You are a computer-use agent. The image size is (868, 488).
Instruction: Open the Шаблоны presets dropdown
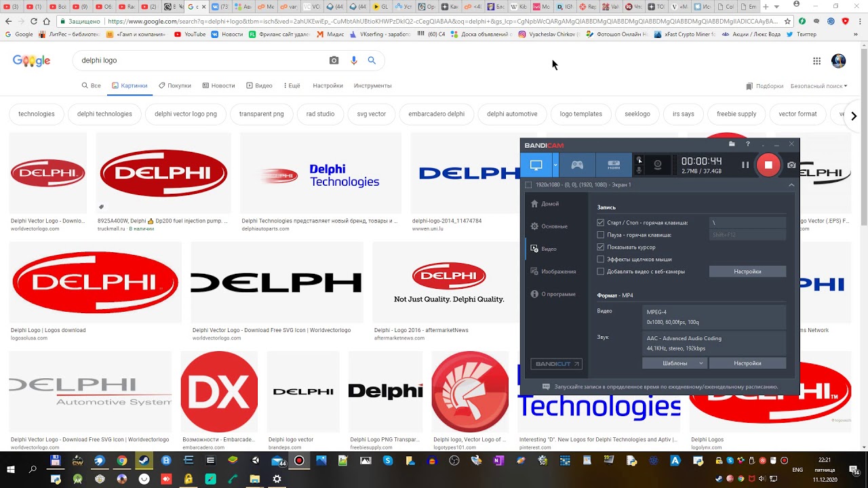[x=675, y=363]
